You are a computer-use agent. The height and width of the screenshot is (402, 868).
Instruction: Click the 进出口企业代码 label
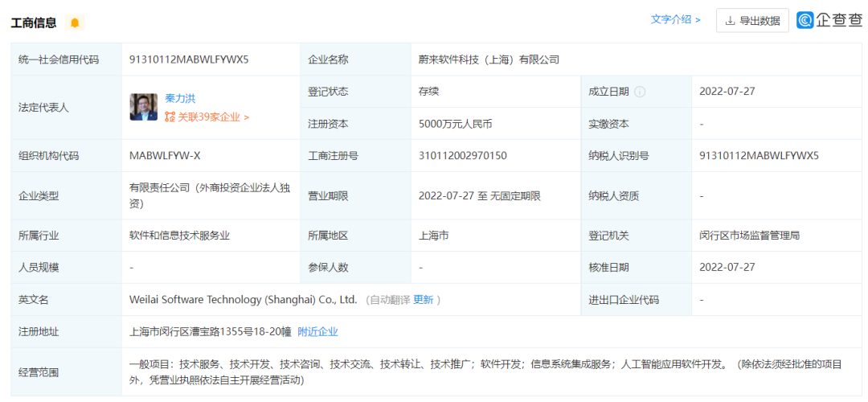tap(624, 300)
